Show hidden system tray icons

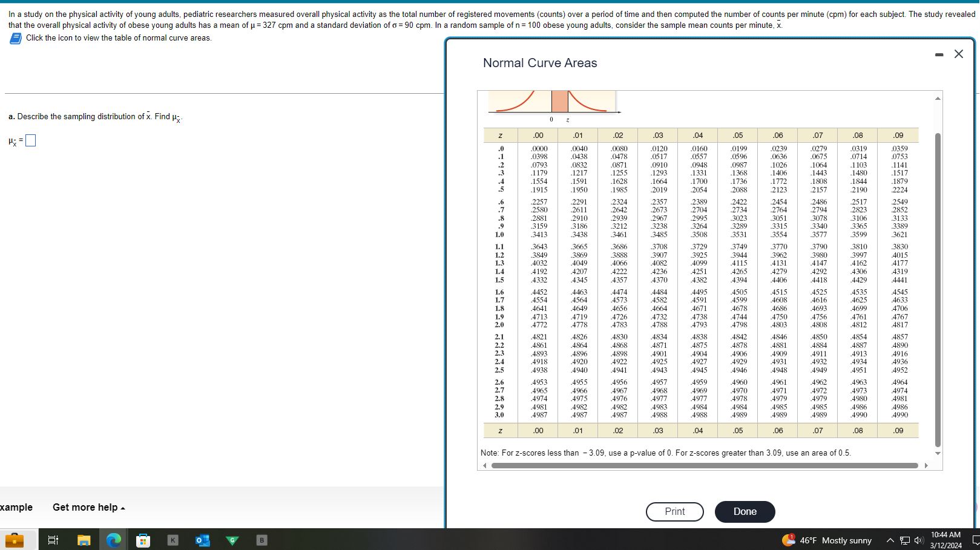click(890, 540)
